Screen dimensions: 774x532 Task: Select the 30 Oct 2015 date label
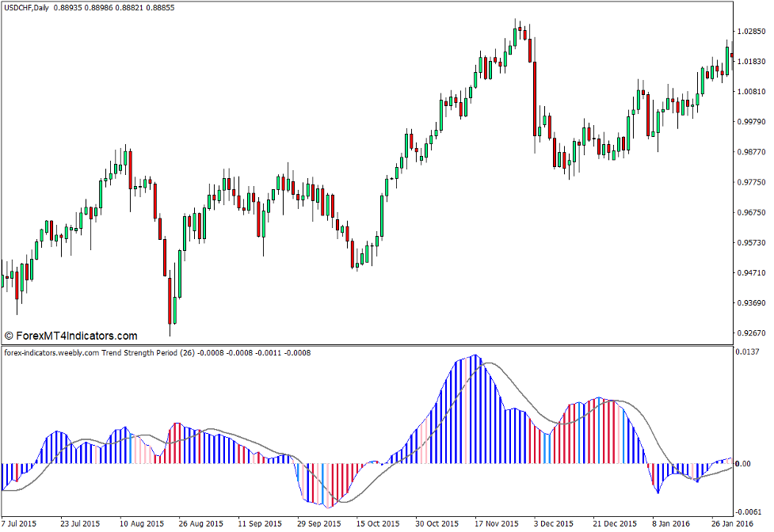(438, 522)
